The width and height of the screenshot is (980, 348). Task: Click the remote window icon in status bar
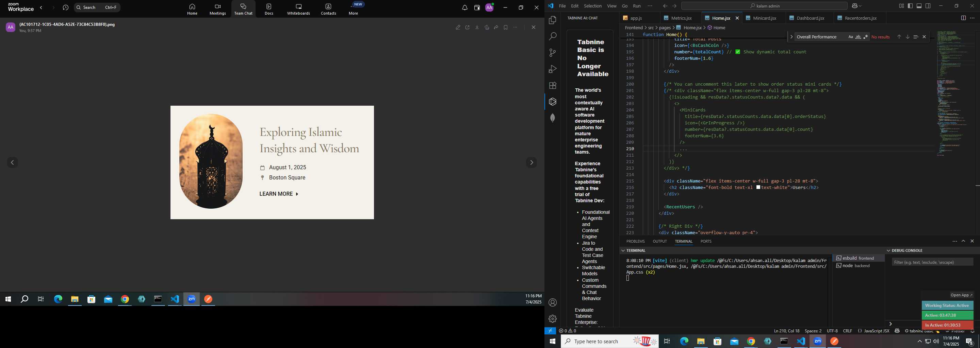(550, 331)
